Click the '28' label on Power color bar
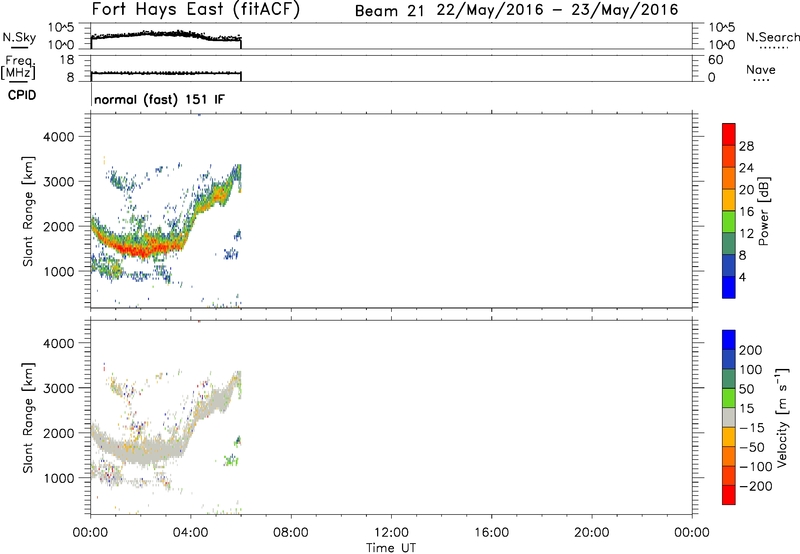 tap(746, 146)
